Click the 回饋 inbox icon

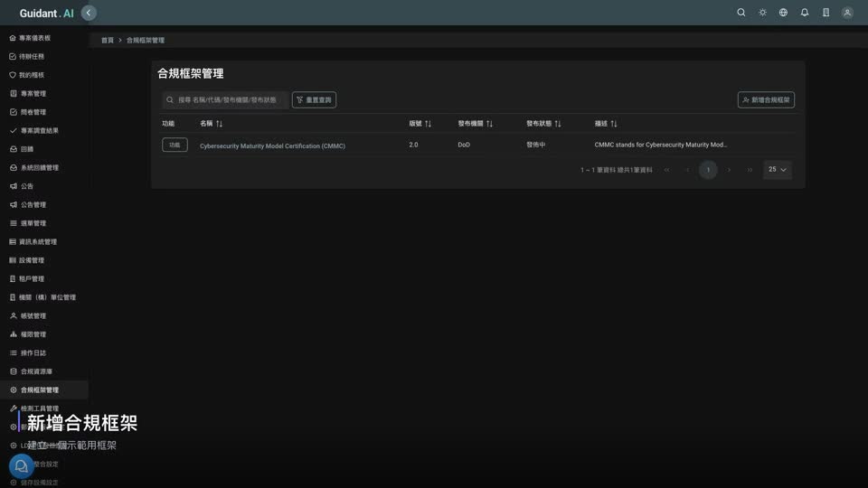click(x=14, y=149)
